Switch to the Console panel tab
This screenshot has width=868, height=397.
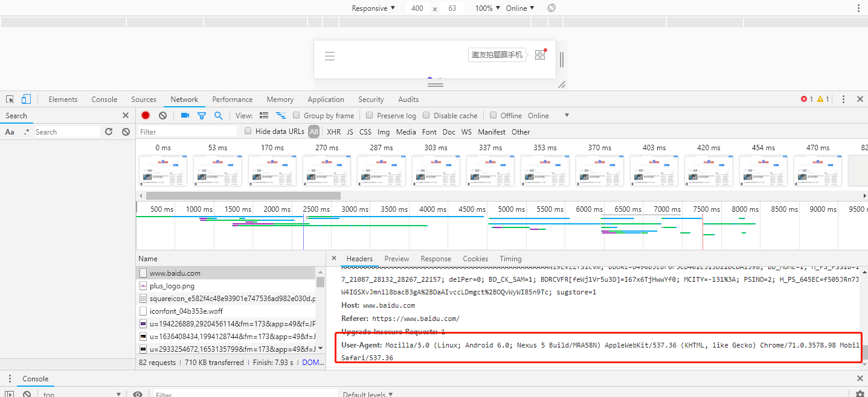pos(104,100)
